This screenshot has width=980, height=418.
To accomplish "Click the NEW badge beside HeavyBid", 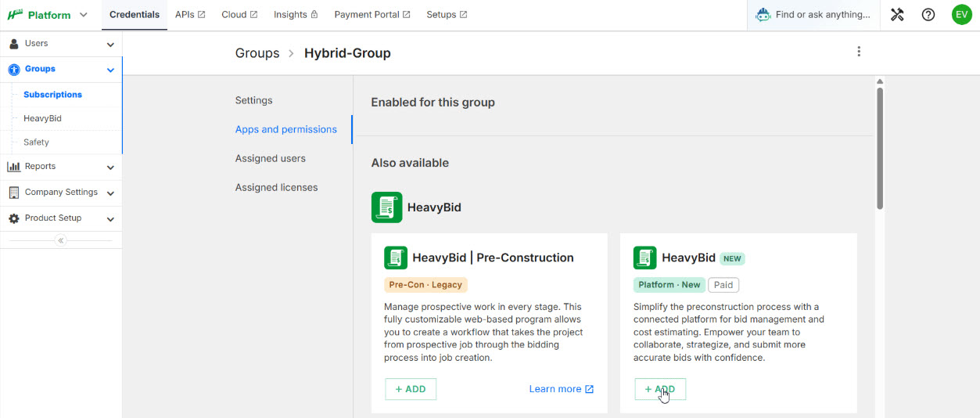I will pos(732,258).
